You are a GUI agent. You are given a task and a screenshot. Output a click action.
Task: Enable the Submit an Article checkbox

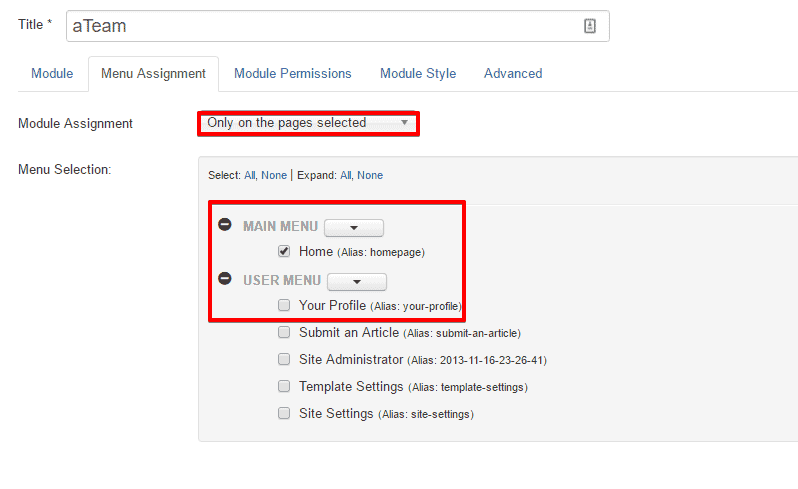coord(284,332)
